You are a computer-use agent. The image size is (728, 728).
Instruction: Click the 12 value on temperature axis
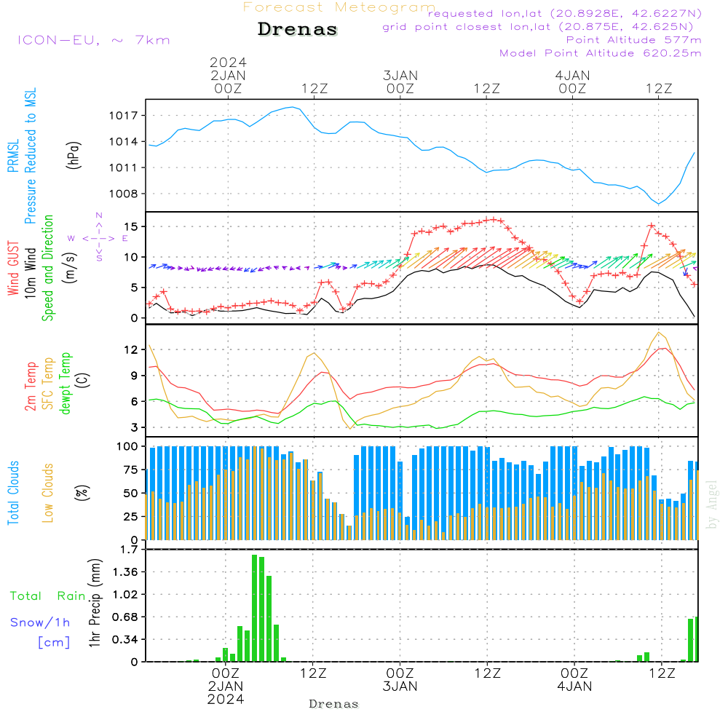click(131, 349)
